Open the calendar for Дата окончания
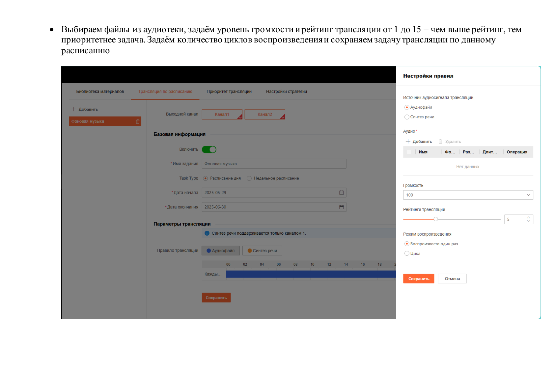 pos(342,207)
